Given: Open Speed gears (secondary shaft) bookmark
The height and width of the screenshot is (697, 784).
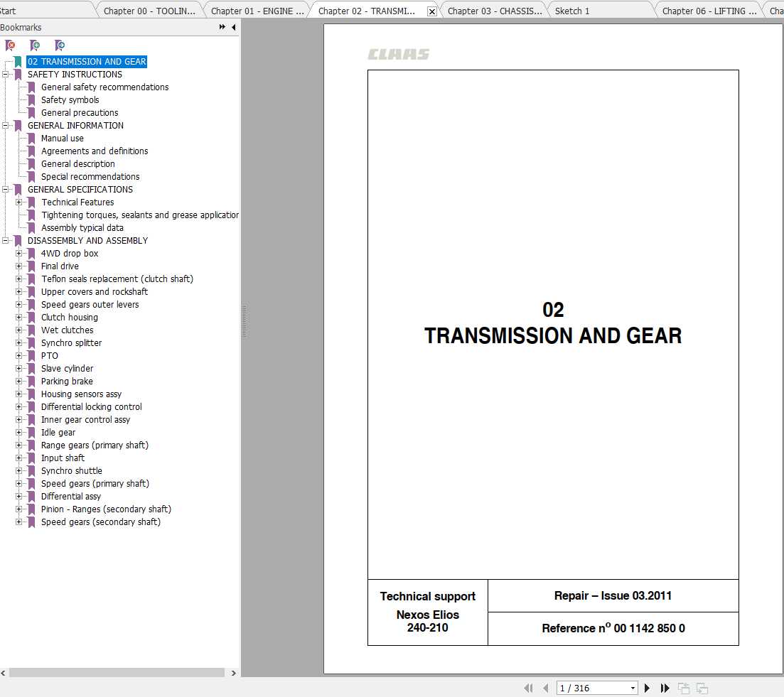Looking at the screenshot, I should tap(100, 522).
